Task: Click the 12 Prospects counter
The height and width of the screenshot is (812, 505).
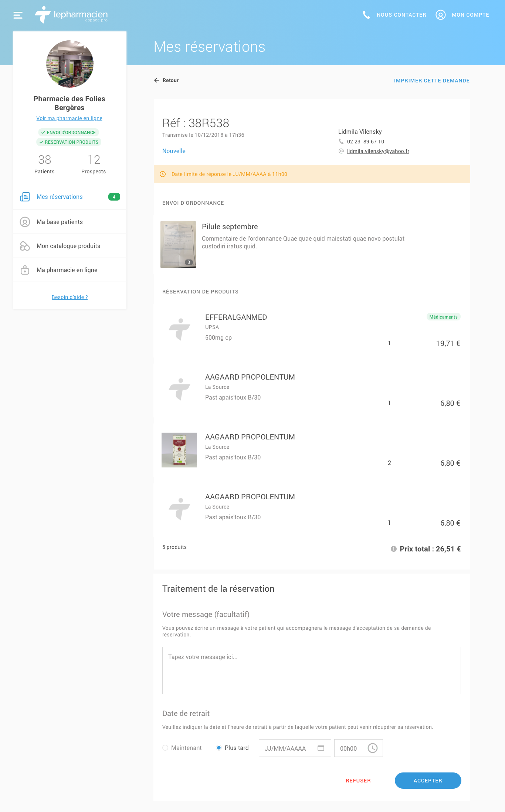Action: (x=94, y=164)
